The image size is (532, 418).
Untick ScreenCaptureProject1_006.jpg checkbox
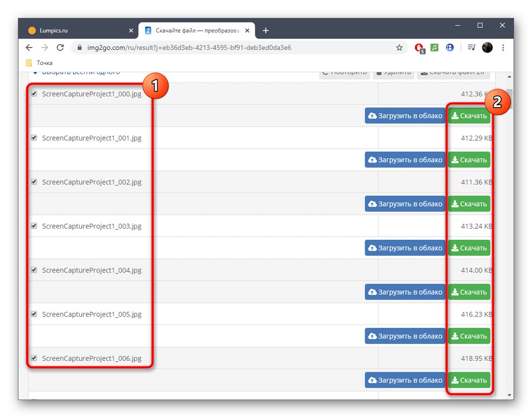pos(34,358)
